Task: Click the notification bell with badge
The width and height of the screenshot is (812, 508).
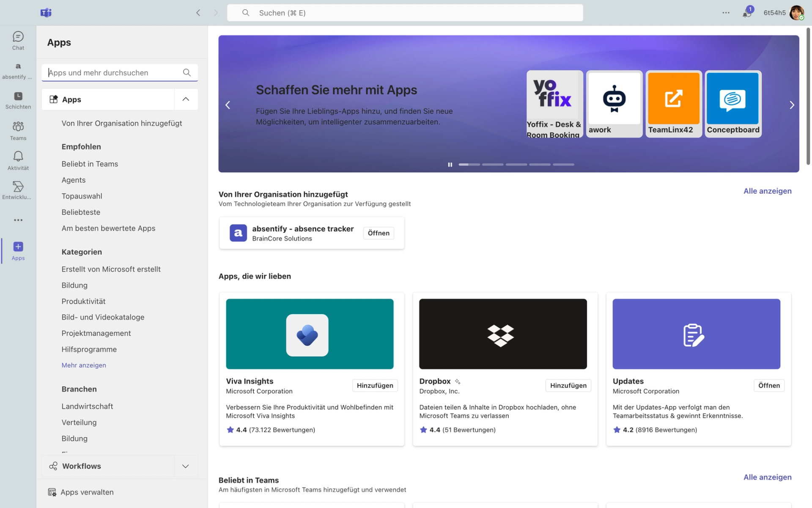Action: pos(746,13)
